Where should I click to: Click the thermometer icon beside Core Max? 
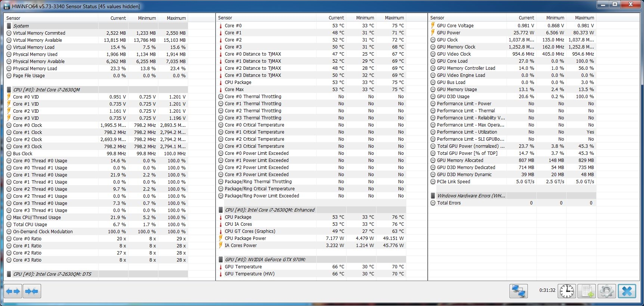point(221,90)
